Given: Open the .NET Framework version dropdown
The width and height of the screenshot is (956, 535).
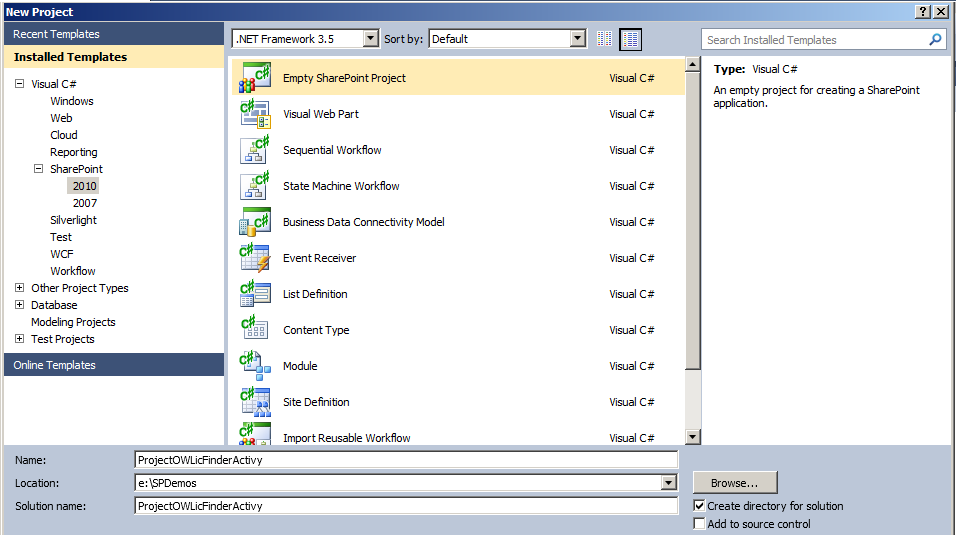Looking at the screenshot, I should pos(370,38).
